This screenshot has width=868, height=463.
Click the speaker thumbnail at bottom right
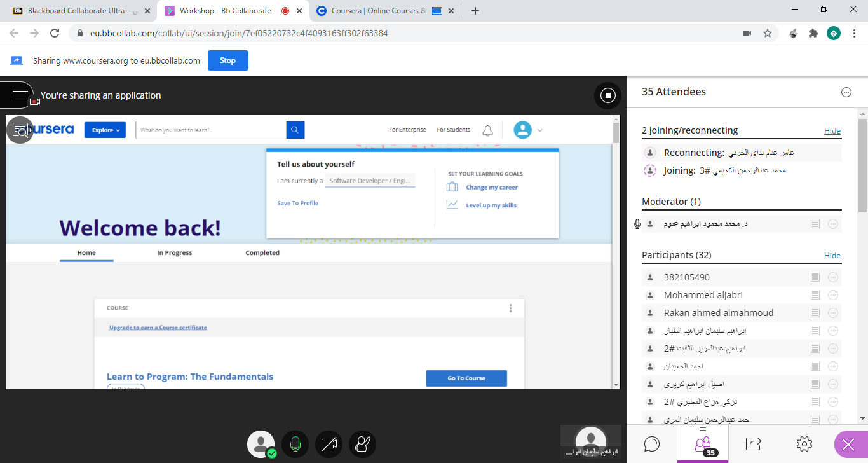point(591,443)
